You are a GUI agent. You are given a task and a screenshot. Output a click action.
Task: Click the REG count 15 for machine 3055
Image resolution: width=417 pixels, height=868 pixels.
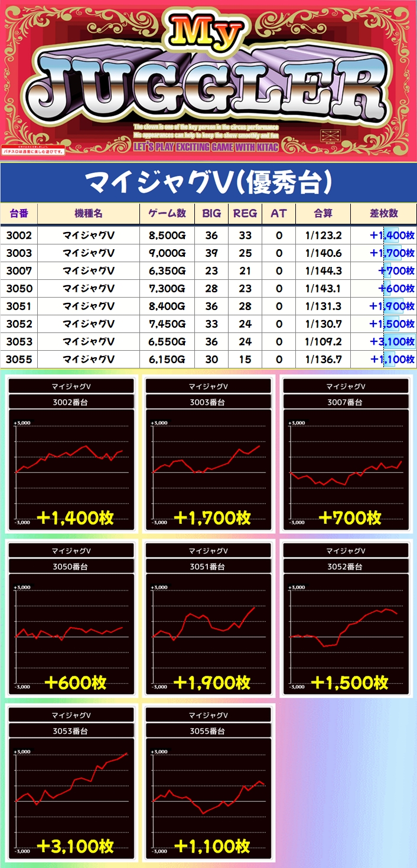pyautogui.click(x=245, y=359)
